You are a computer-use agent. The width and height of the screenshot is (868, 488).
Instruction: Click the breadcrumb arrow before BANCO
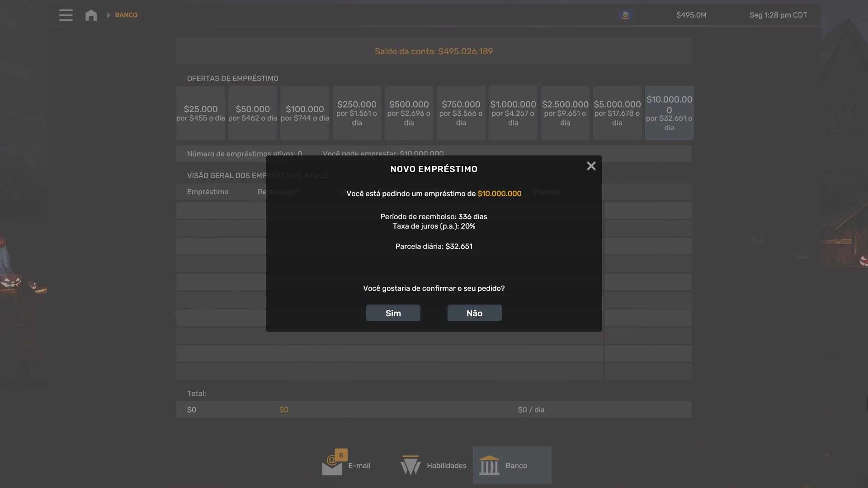tap(108, 15)
